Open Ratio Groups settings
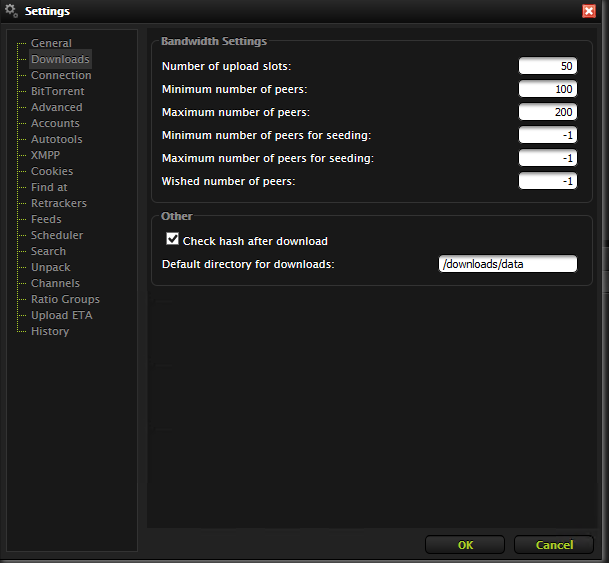609x563 pixels. (x=65, y=299)
